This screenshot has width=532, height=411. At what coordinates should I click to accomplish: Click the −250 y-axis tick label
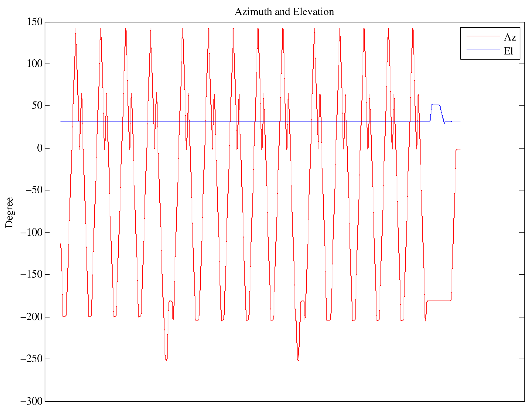pyautogui.click(x=31, y=359)
